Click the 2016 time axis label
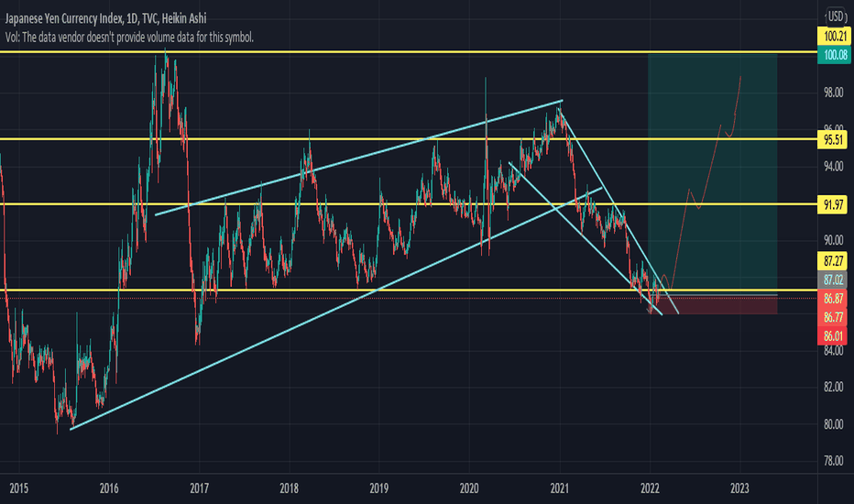The image size is (854, 504). (109, 488)
